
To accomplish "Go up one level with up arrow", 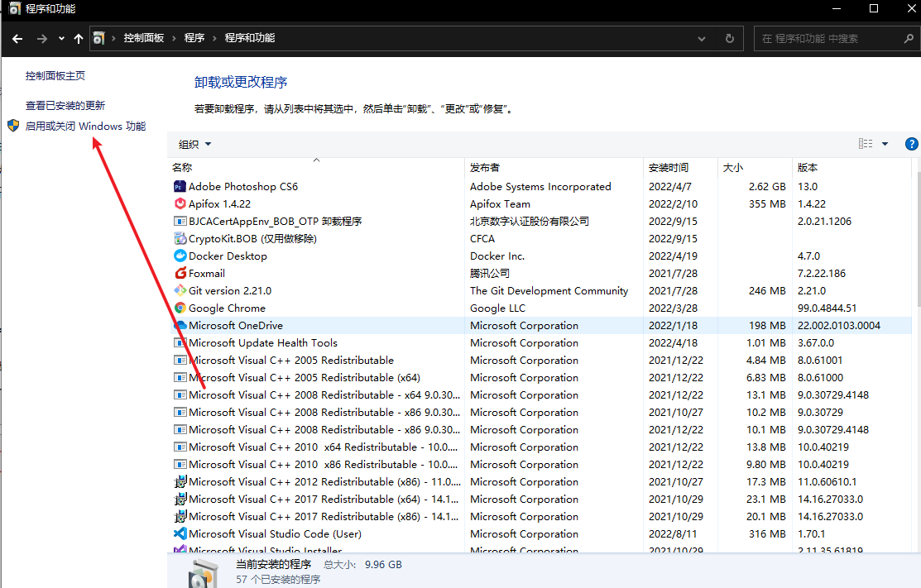I will [78, 39].
